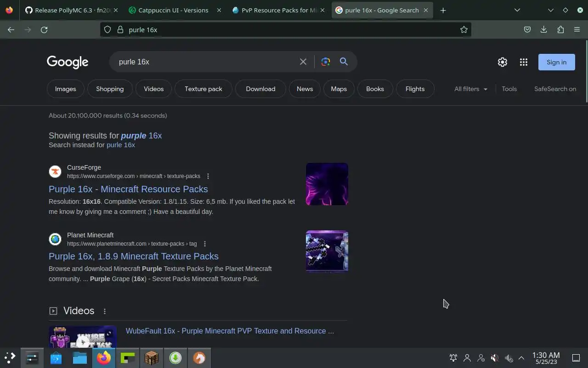The height and width of the screenshot is (368, 588).
Task: Clear the Google search box text
Action: point(303,62)
